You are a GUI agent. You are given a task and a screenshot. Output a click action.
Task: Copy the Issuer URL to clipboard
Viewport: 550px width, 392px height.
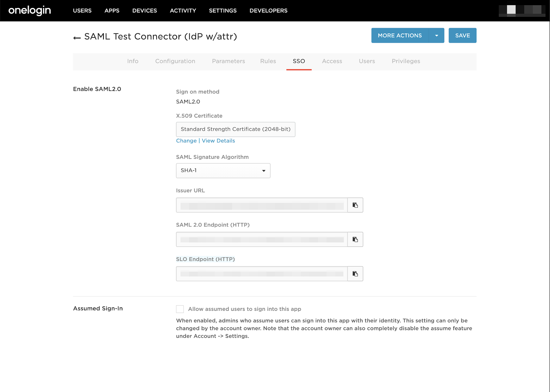coord(355,205)
